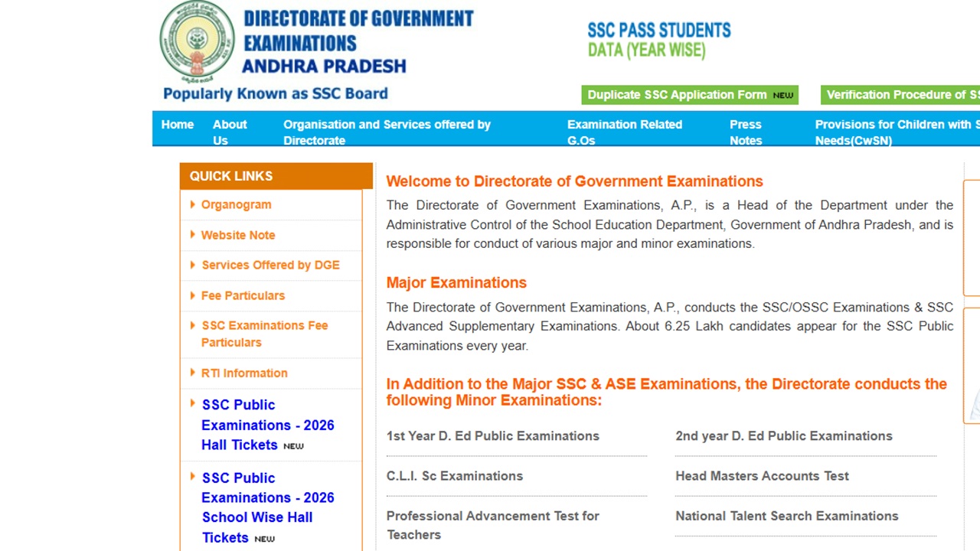Click the arrow icon beside RTI Information

[192, 373]
